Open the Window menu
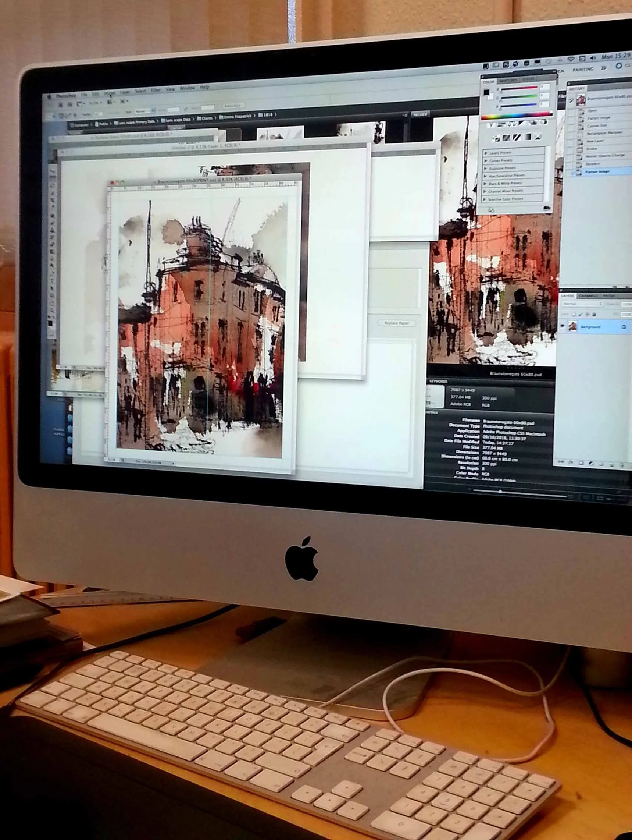 [x=188, y=88]
